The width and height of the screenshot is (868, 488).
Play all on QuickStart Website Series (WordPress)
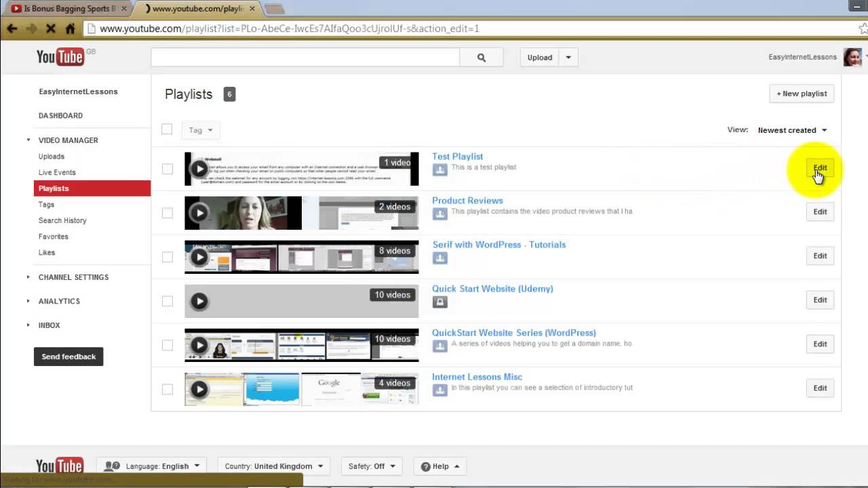[x=199, y=345]
